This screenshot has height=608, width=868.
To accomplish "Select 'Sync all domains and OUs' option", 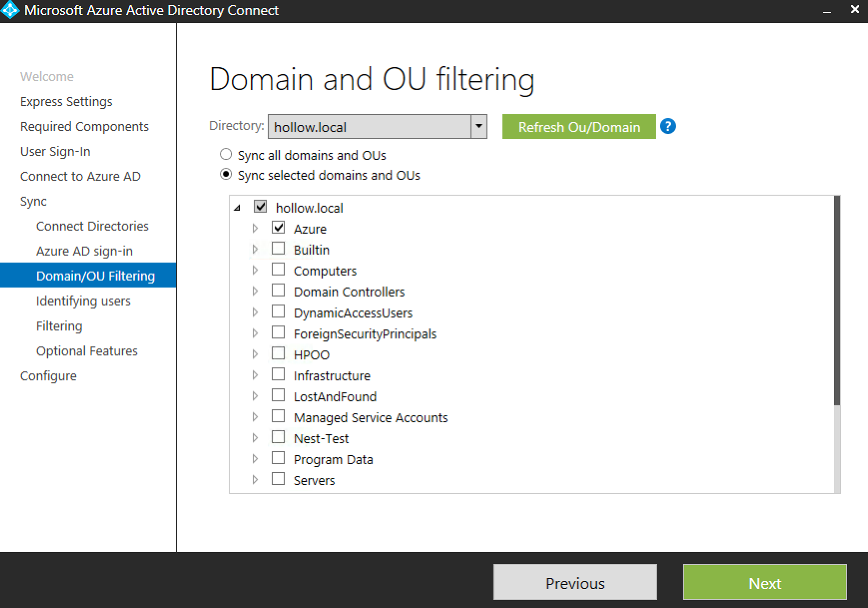I will [x=226, y=154].
